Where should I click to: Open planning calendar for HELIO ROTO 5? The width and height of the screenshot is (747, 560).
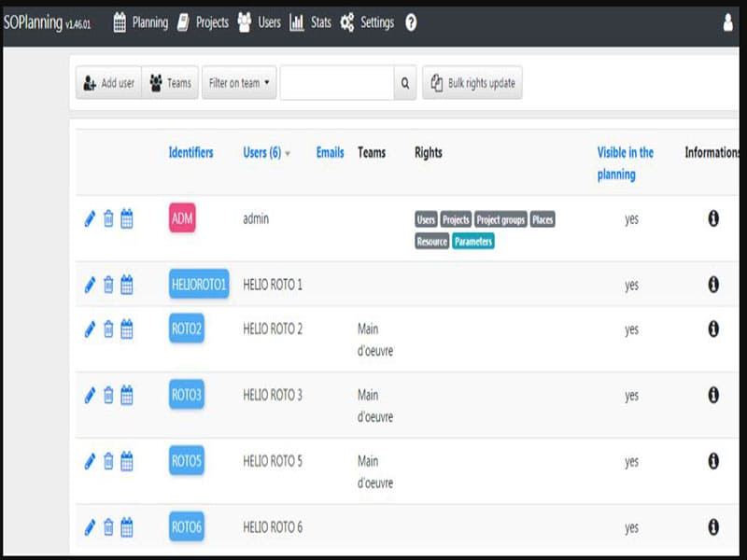[x=127, y=461]
